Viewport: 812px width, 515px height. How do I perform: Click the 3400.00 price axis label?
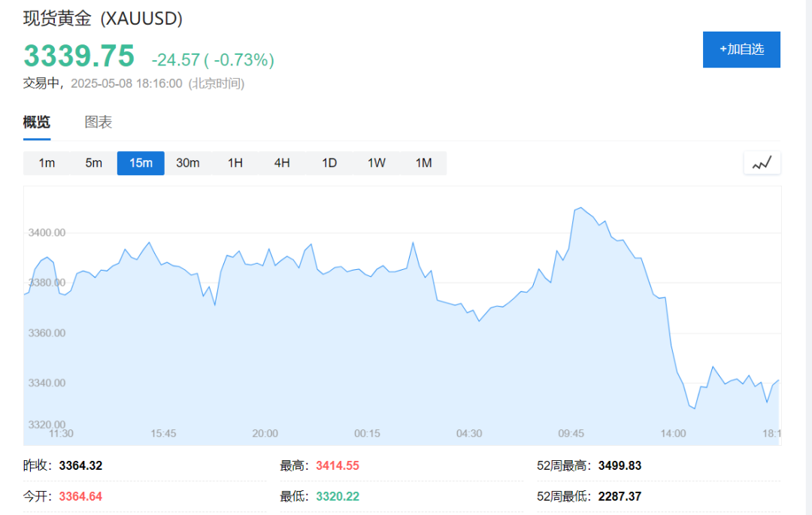47,232
